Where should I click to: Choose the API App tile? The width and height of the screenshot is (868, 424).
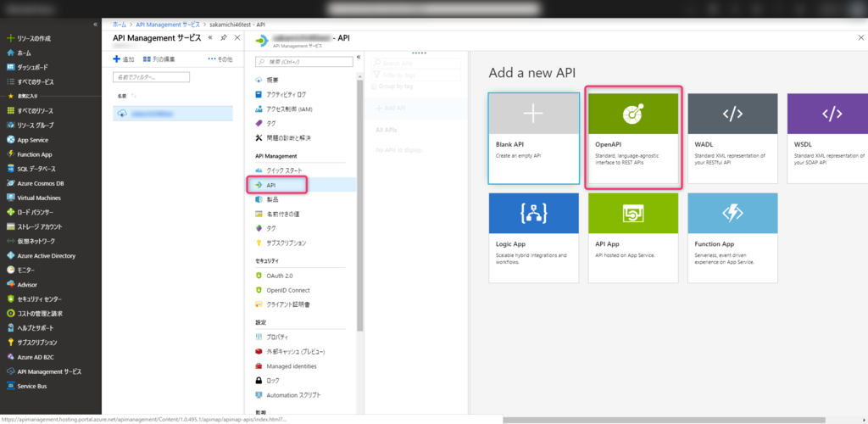click(x=633, y=238)
